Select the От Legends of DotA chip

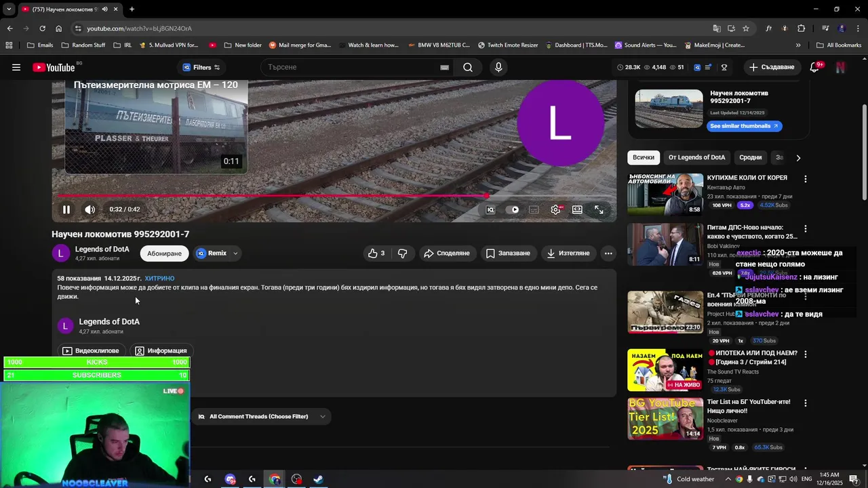click(696, 157)
